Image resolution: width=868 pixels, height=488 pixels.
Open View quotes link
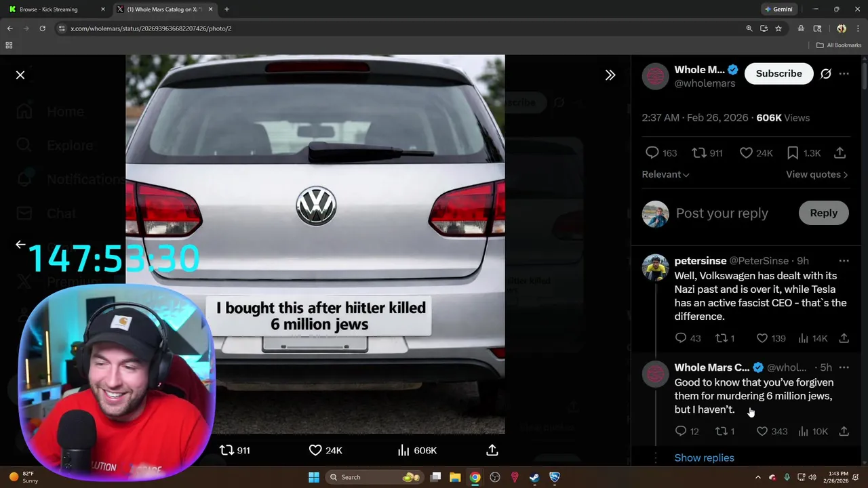pyautogui.click(x=817, y=174)
